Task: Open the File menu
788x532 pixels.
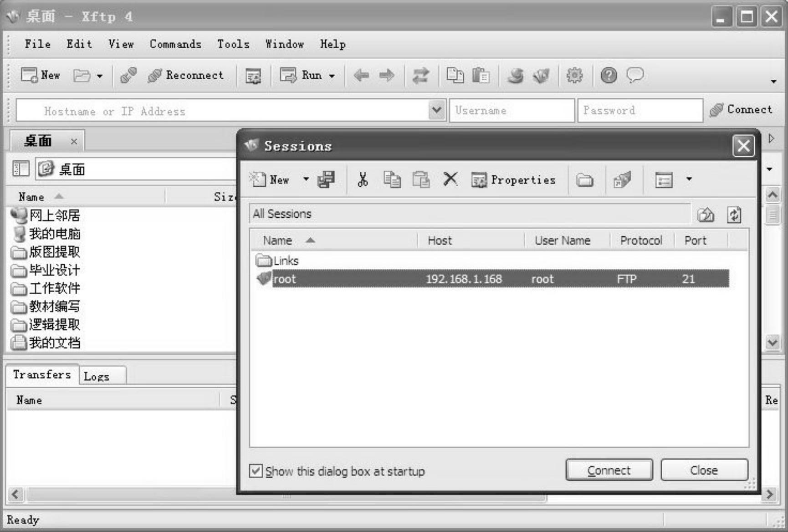Action: tap(38, 44)
